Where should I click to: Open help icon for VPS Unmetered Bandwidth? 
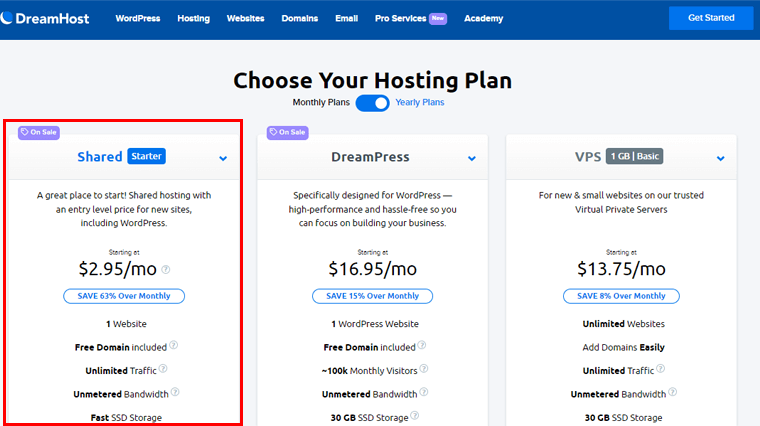(672, 392)
